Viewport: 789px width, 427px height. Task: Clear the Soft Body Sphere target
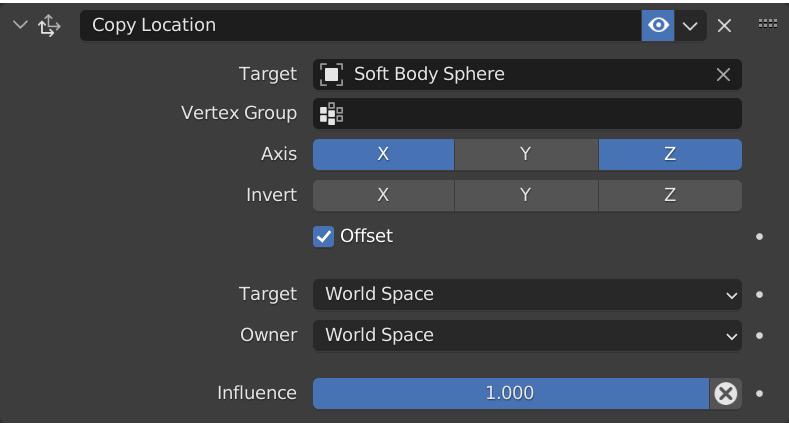click(x=723, y=74)
